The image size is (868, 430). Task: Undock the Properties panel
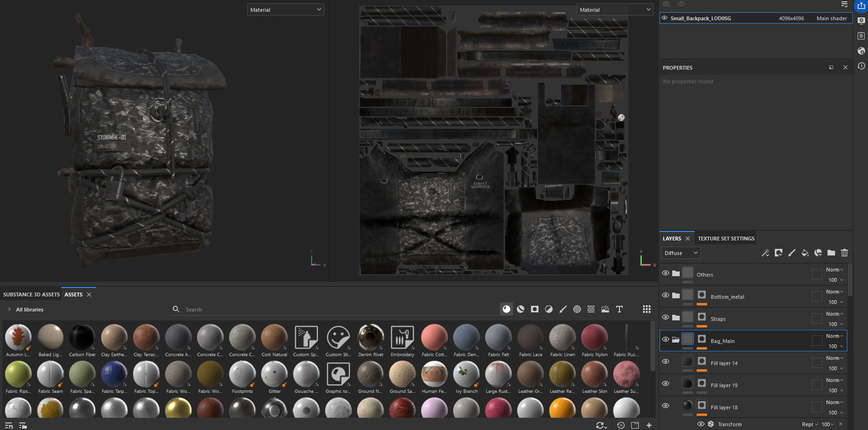(831, 67)
